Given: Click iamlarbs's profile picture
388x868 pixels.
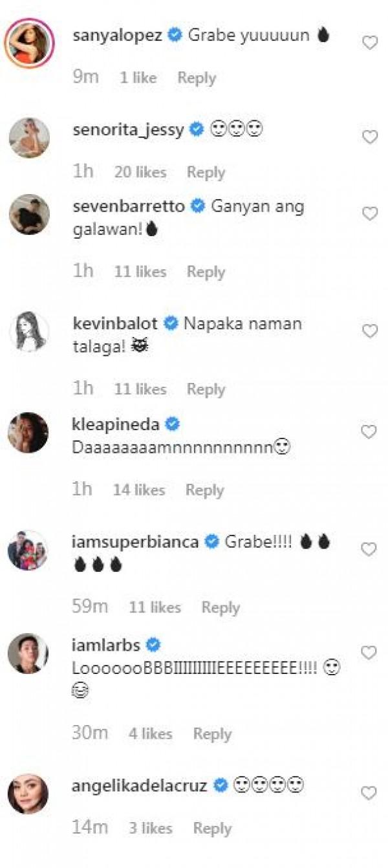Looking at the screenshot, I should pyautogui.click(x=28, y=653).
